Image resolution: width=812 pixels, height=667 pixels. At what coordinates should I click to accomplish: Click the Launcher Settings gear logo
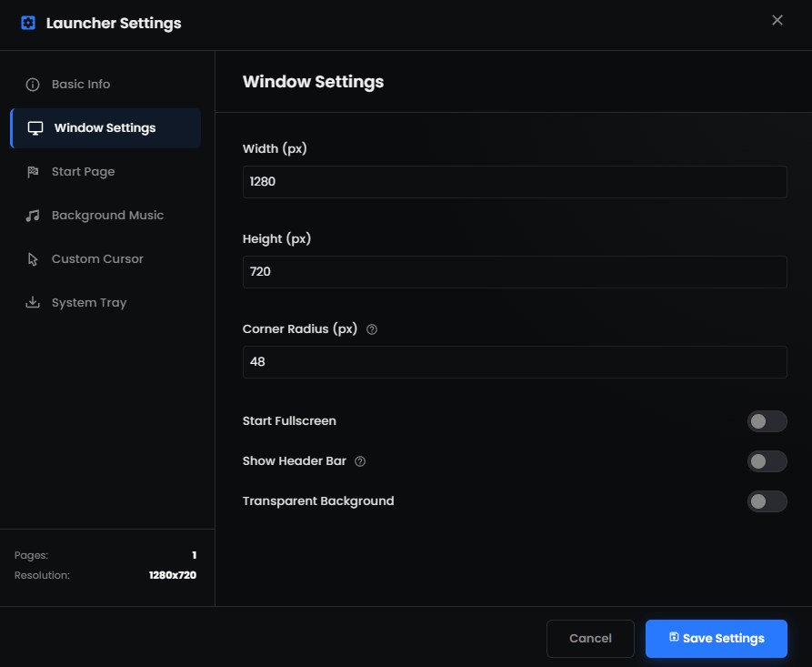coord(28,23)
